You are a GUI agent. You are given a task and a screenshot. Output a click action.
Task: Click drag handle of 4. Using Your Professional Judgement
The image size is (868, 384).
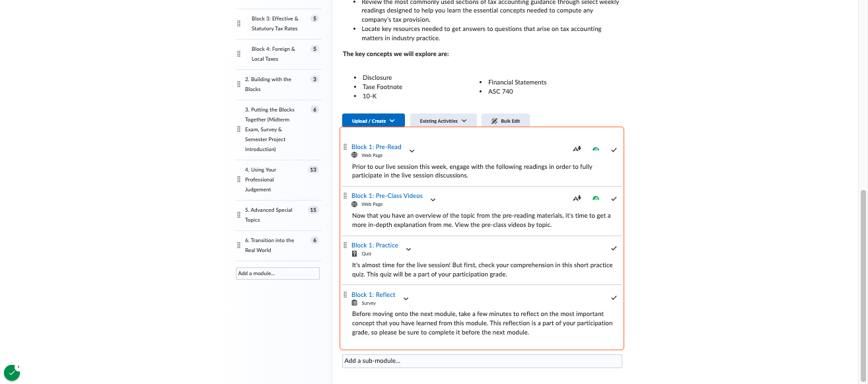(x=238, y=179)
